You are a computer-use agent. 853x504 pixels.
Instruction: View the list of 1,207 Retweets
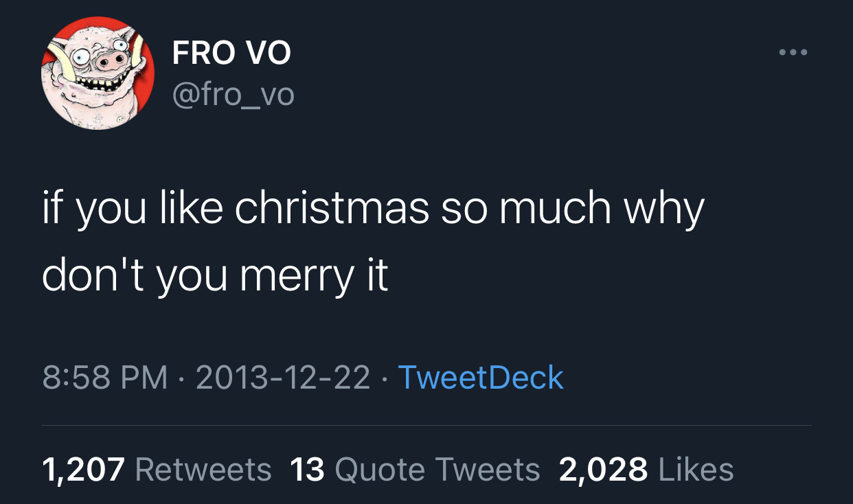pyautogui.click(x=157, y=470)
